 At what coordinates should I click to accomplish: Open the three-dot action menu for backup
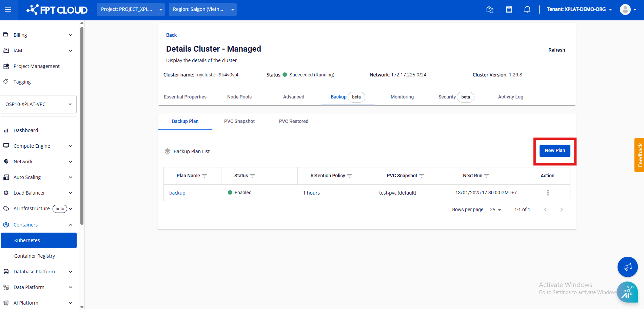click(548, 193)
